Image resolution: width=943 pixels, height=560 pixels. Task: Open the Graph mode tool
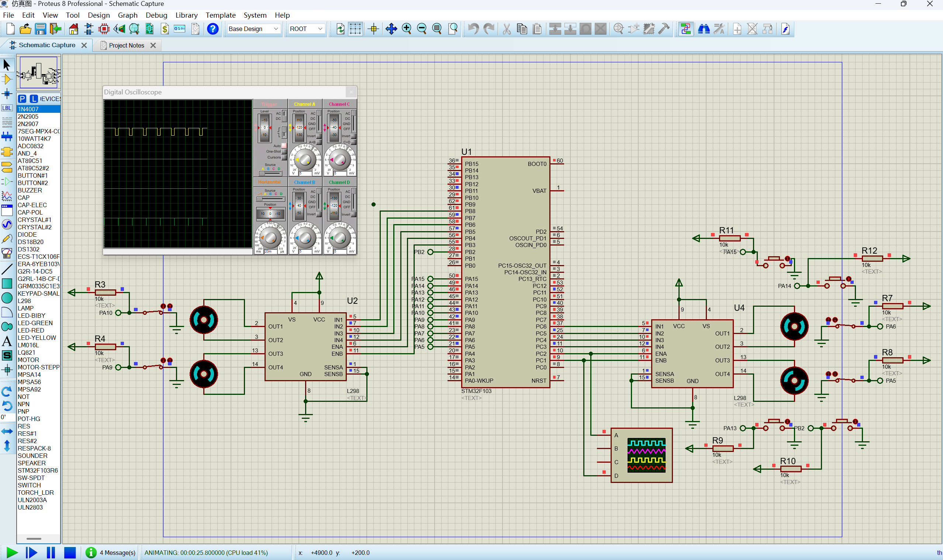(7, 196)
